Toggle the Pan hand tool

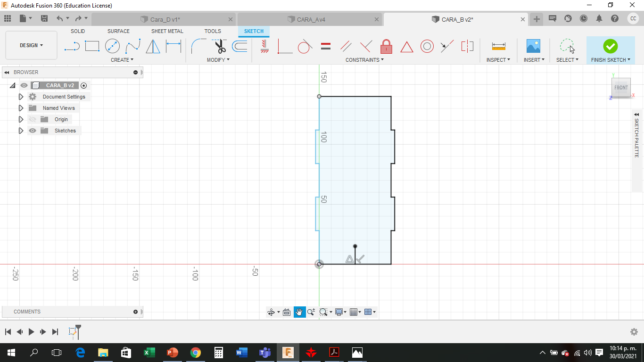point(300,312)
